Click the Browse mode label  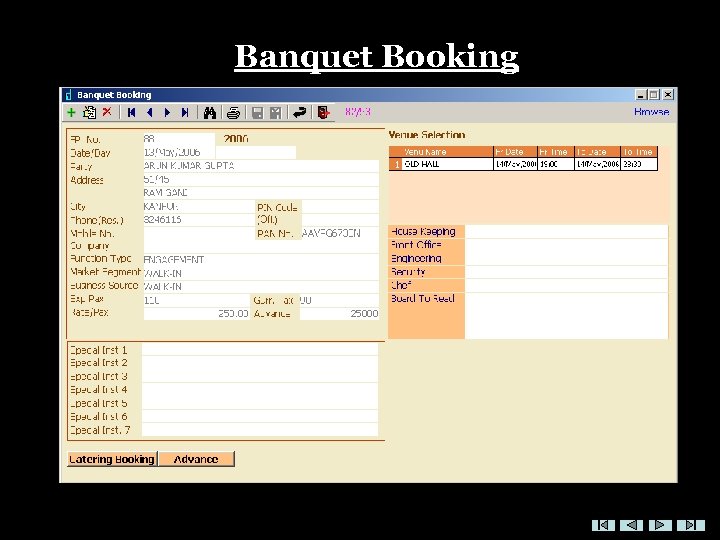[x=651, y=112]
